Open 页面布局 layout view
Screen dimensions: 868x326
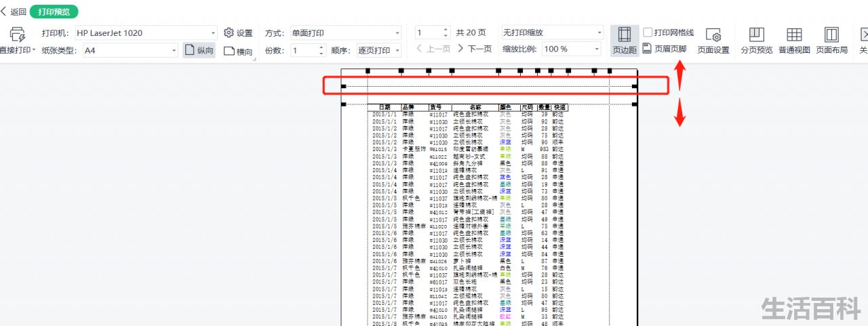tap(831, 40)
